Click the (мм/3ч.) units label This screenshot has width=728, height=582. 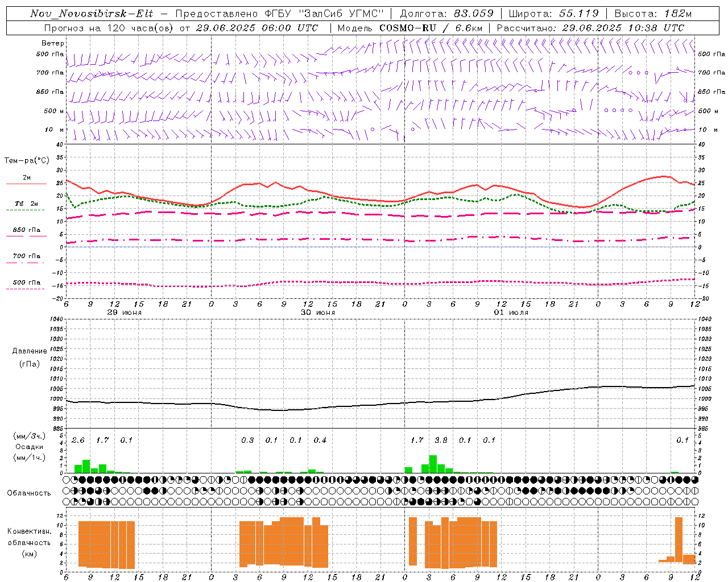click(x=30, y=436)
